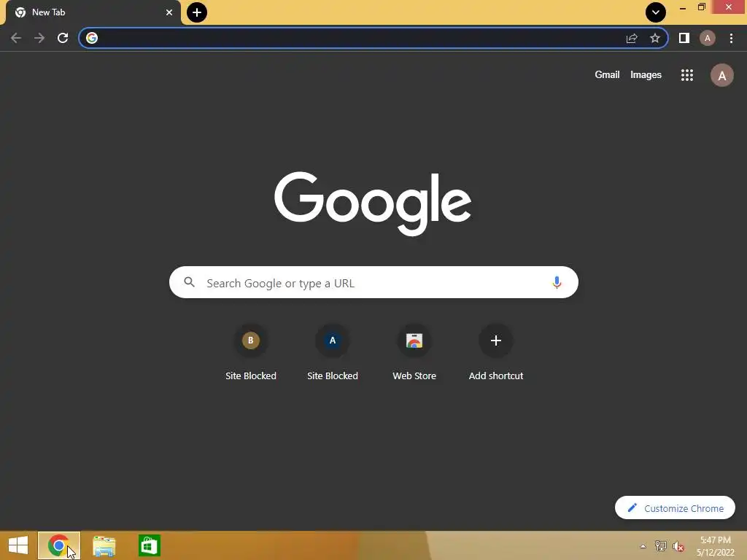Image resolution: width=747 pixels, height=560 pixels.
Task: Click the back navigation arrow
Action: coord(16,38)
